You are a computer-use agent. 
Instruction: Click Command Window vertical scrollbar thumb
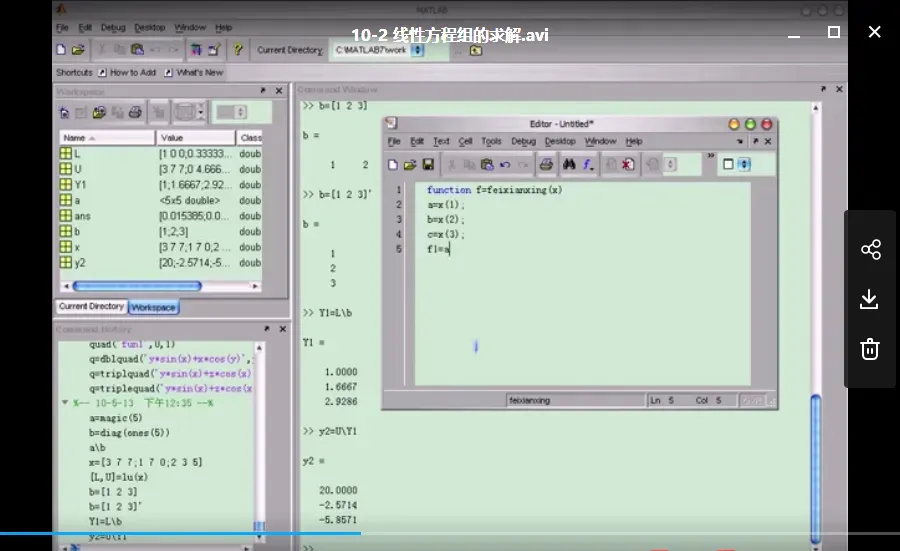(816, 468)
